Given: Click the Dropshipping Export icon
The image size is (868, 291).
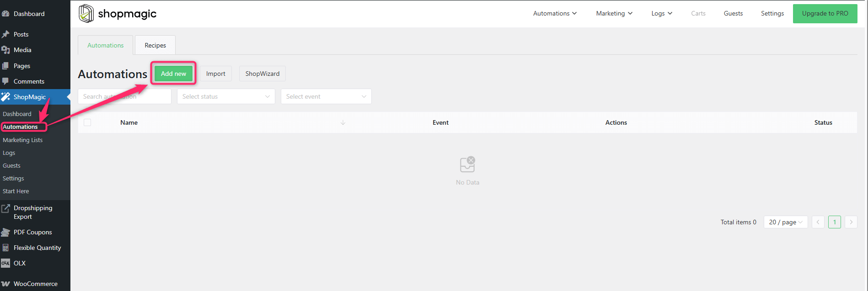Looking at the screenshot, I should tap(5, 208).
